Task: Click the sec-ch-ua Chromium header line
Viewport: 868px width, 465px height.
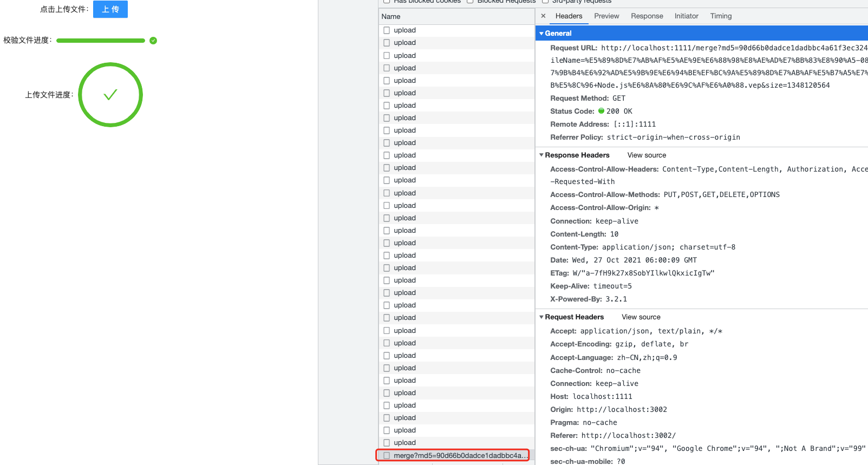Action: point(708,448)
